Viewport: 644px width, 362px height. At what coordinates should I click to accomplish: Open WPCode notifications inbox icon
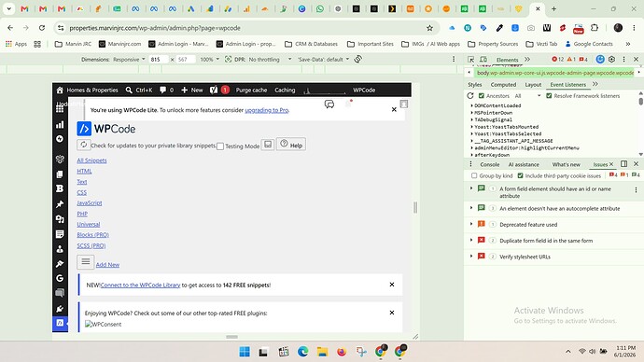click(x=268, y=145)
